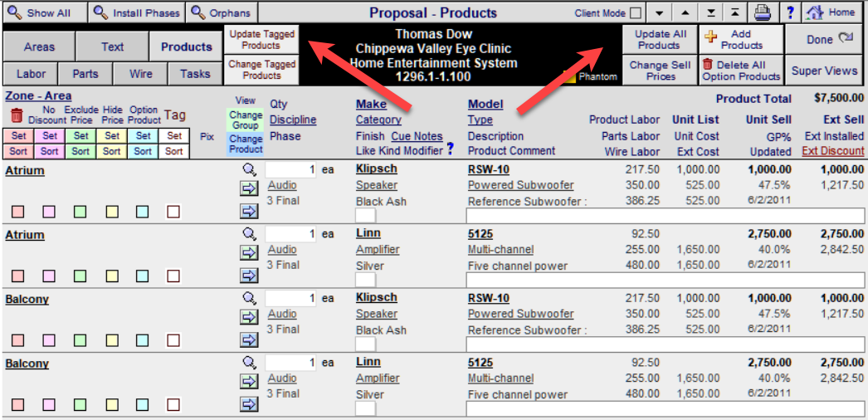Switch to the Tasks tab
868x420 pixels.
click(195, 74)
